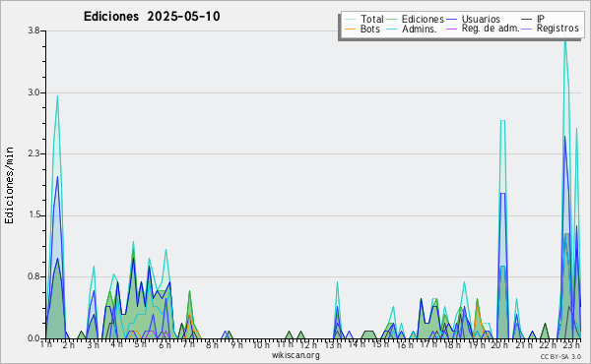Click the 0.8 y-axis value
This screenshot has height=364, width=591.
tap(34, 276)
